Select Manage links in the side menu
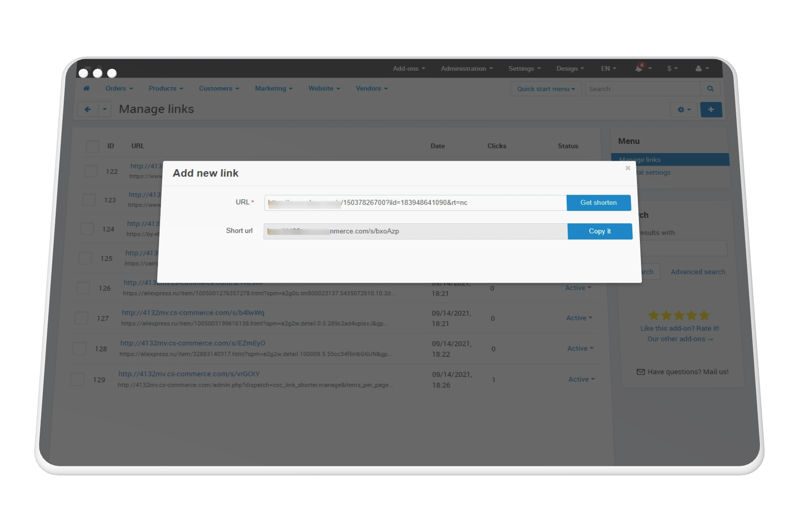Viewport: 799px width, 532px height. pyautogui.click(x=670, y=160)
